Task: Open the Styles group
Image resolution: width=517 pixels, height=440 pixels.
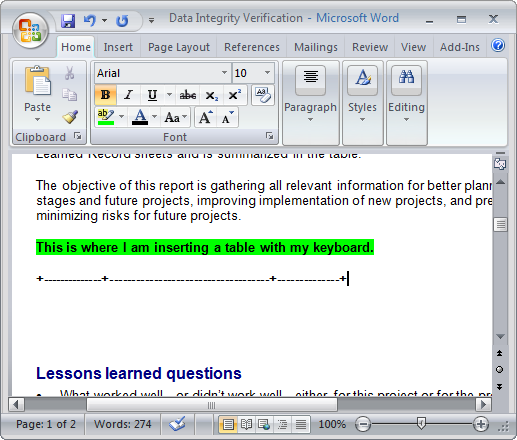Action: tap(362, 103)
